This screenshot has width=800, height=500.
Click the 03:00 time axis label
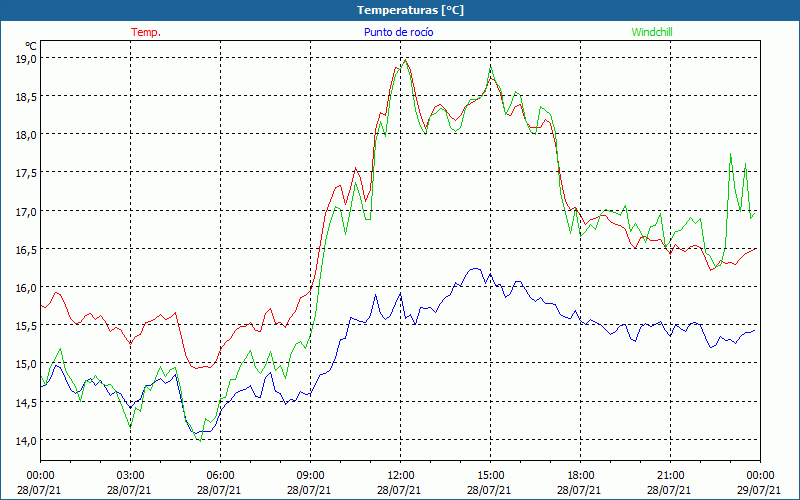coord(131,475)
